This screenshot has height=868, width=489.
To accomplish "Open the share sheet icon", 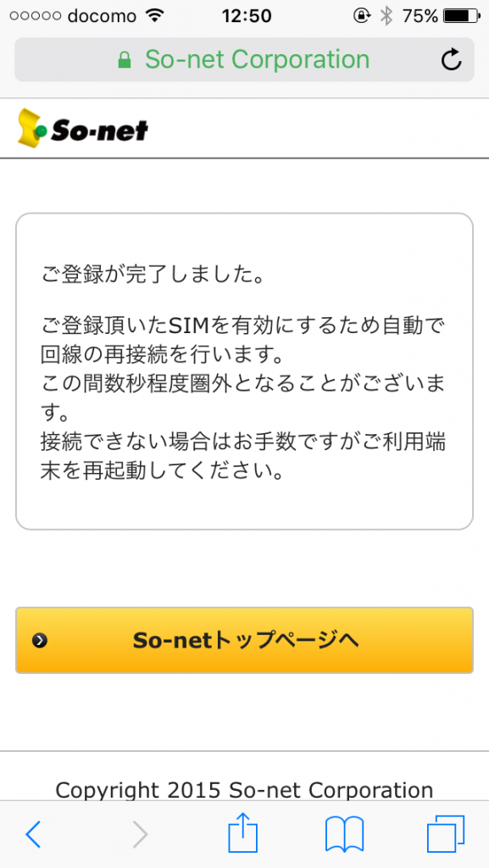I will pyautogui.click(x=243, y=832).
